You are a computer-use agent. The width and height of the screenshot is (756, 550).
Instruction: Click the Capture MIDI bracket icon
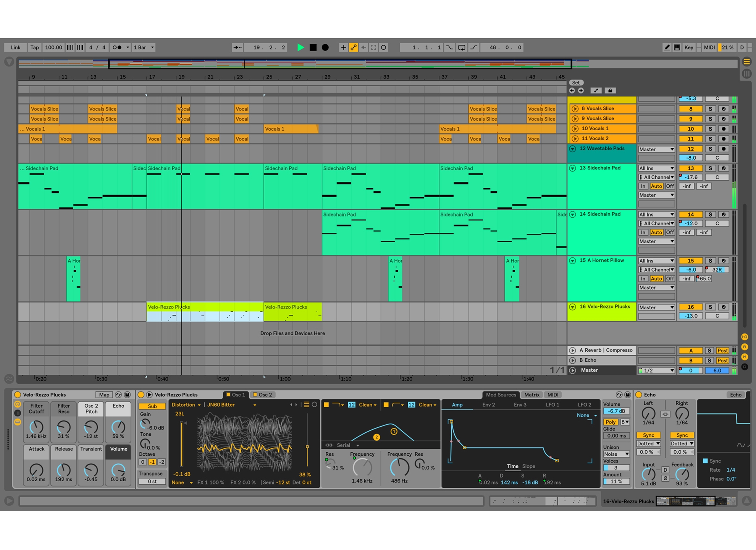373,47
